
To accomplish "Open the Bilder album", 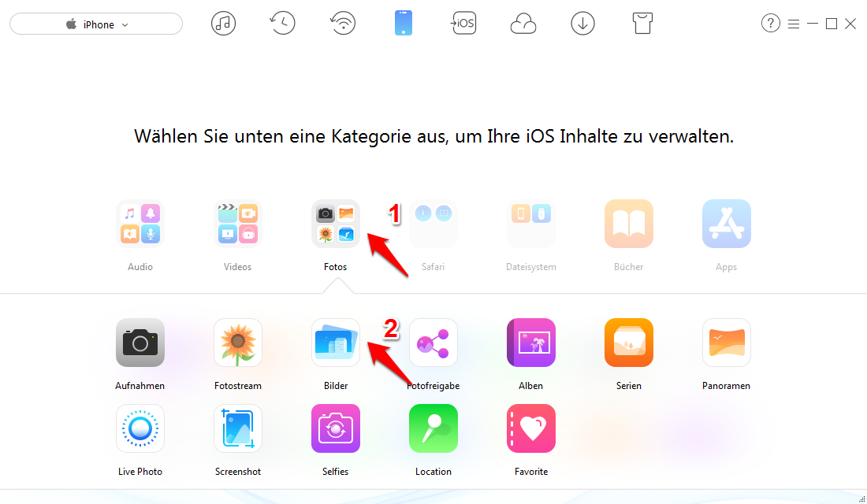I will point(335,343).
